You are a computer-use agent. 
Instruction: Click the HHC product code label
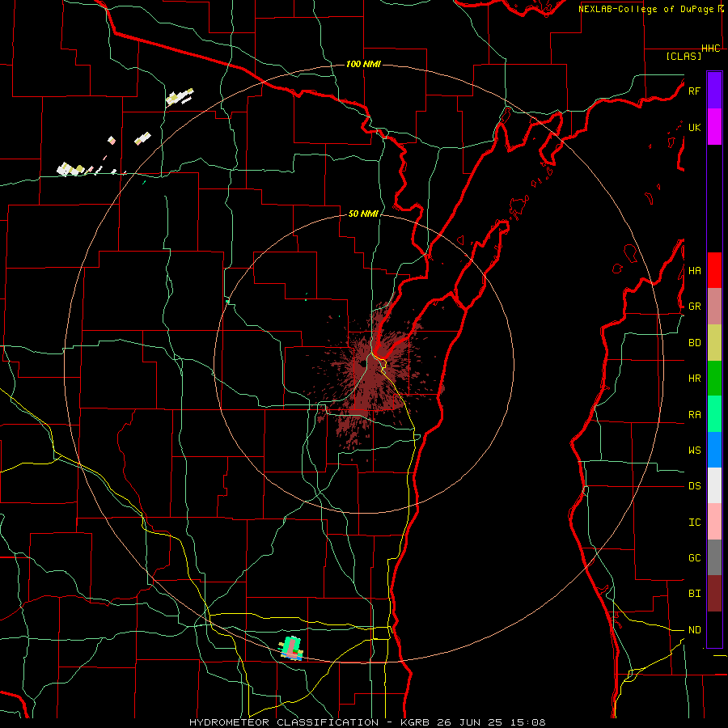tap(711, 49)
